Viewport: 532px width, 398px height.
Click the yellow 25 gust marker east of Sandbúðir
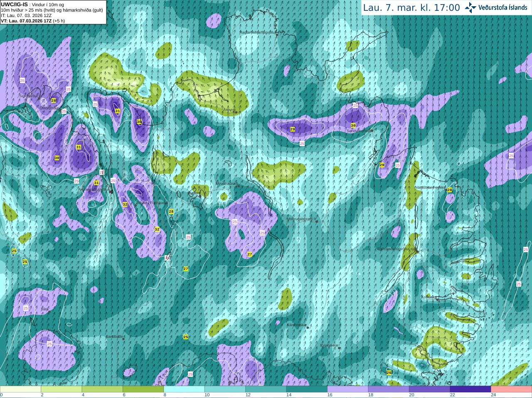[186, 337]
